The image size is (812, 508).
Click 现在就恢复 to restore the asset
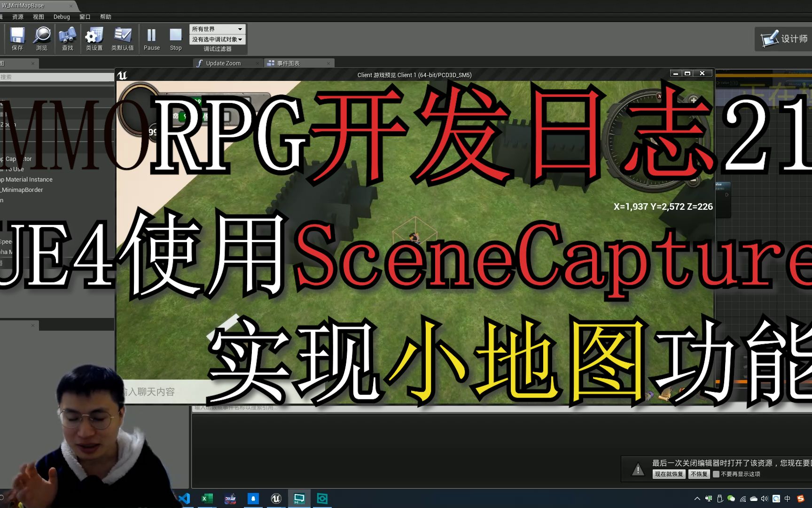(x=668, y=474)
